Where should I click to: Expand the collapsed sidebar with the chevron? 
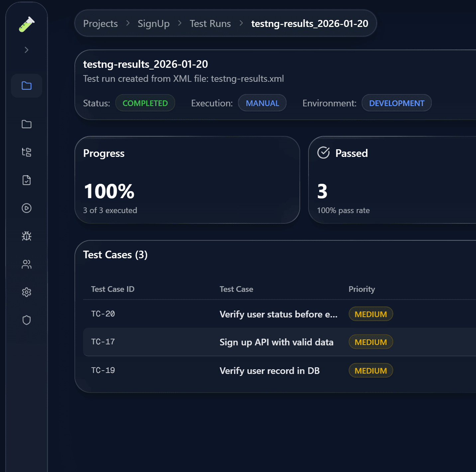pyautogui.click(x=26, y=50)
